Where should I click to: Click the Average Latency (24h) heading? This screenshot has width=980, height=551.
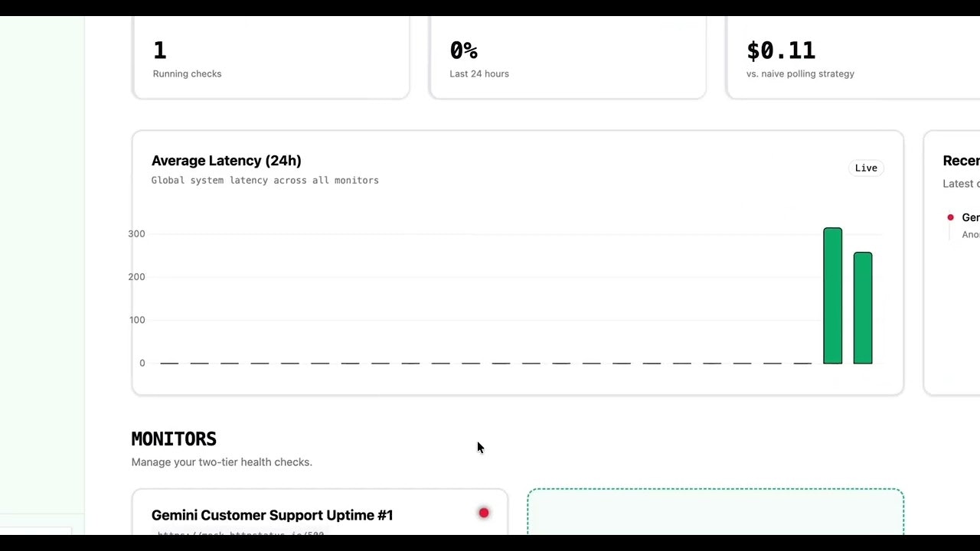[227, 161]
